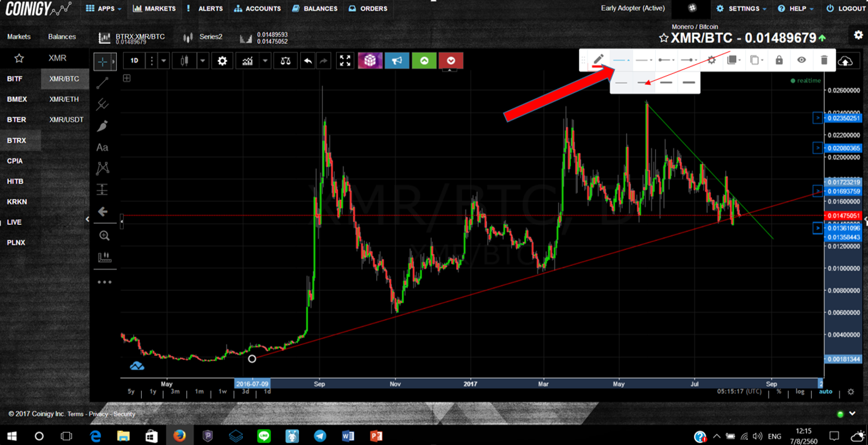Open the APPS menu

[104, 9]
